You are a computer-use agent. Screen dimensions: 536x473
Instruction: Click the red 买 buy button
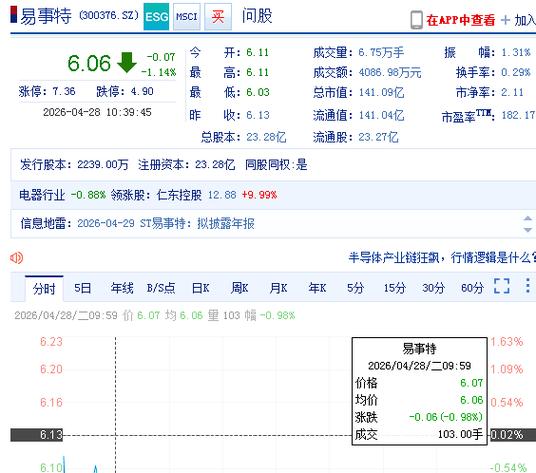point(218,16)
